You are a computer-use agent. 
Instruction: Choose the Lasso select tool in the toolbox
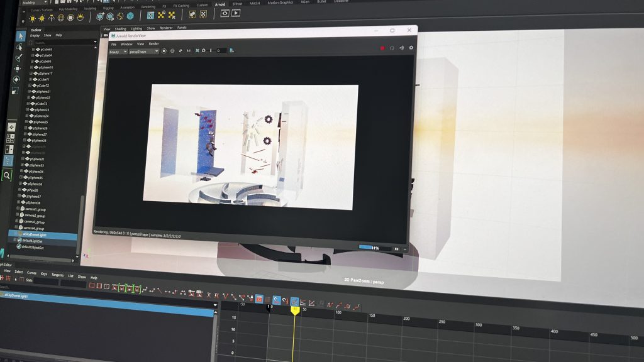[19, 47]
